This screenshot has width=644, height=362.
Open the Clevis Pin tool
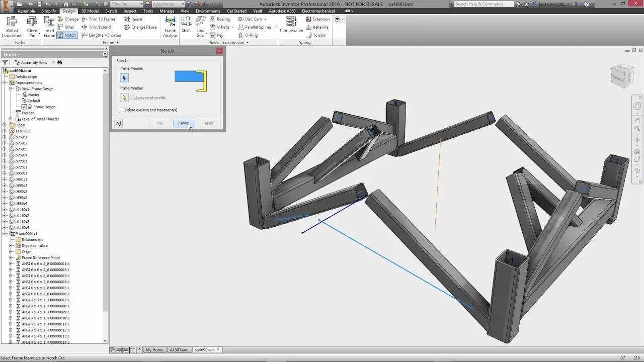[32, 27]
